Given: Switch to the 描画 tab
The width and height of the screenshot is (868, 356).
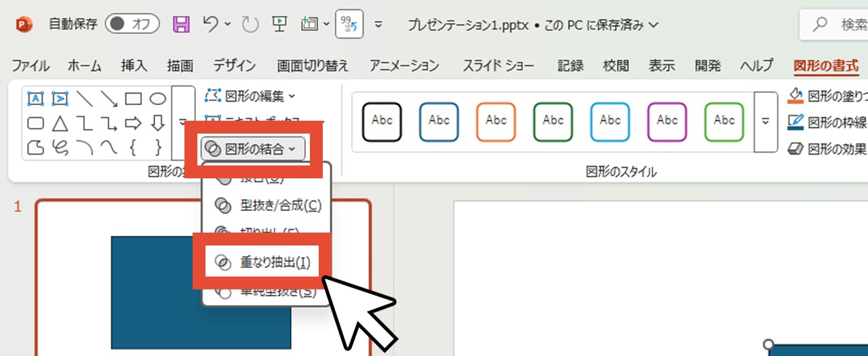Looking at the screenshot, I should (180, 66).
